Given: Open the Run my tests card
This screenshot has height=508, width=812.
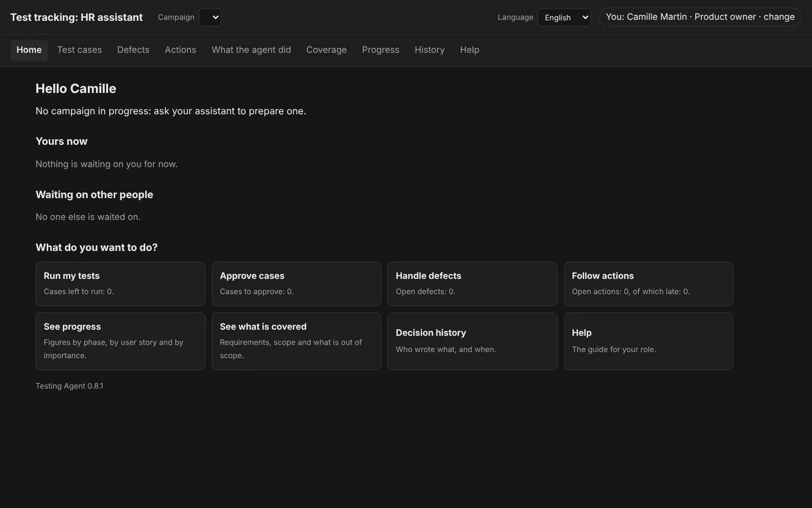Looking at the screenshot, I should point(120,284).
